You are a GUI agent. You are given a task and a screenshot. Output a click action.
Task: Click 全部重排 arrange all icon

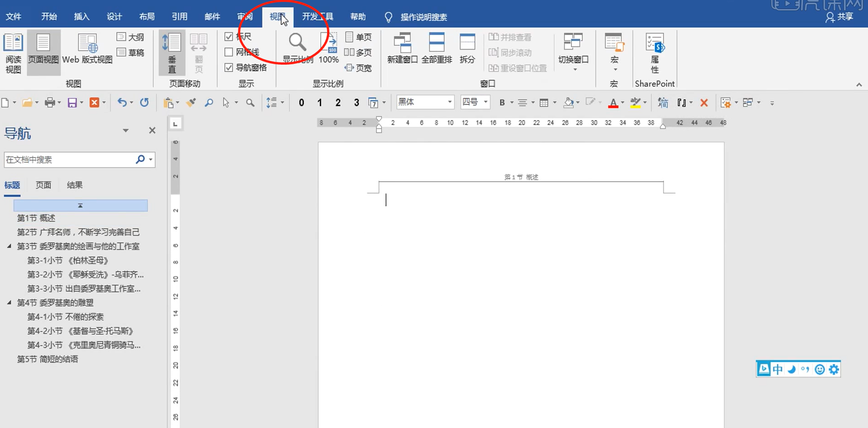point(436,43)
